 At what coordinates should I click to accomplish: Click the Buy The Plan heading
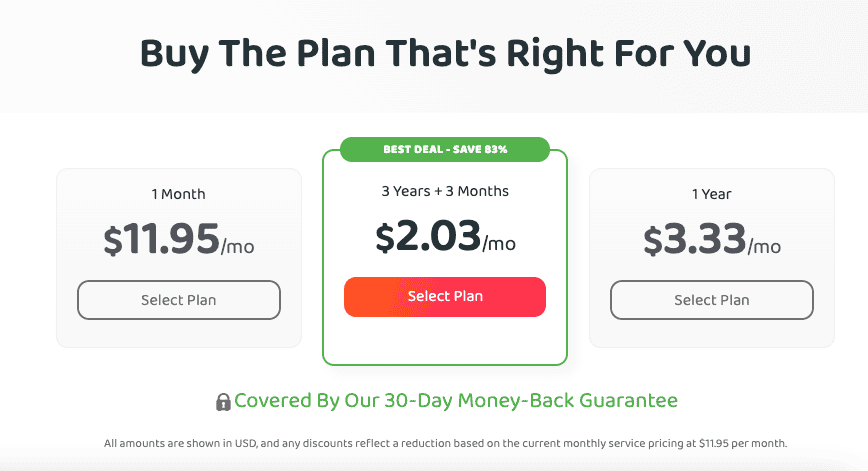445,54
